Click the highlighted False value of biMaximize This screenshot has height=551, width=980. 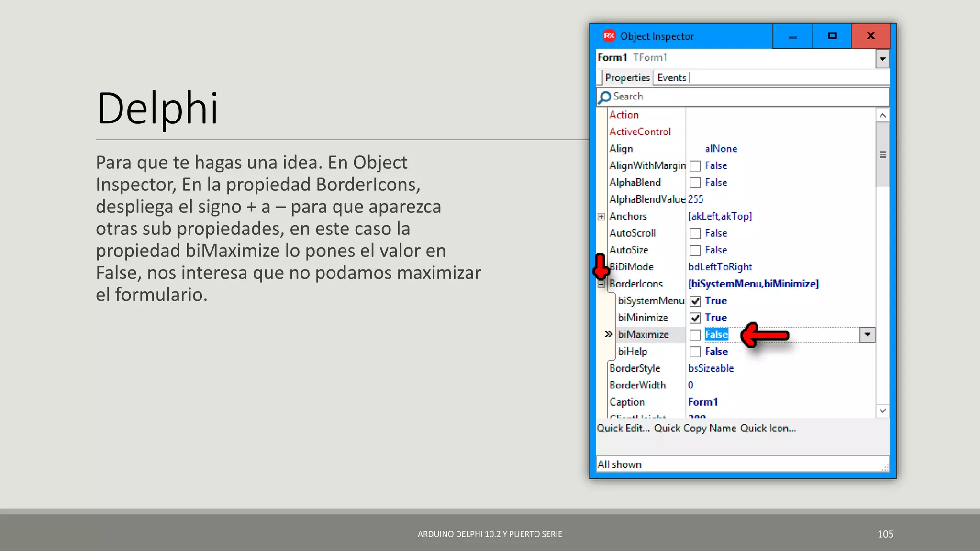[716, 334]
